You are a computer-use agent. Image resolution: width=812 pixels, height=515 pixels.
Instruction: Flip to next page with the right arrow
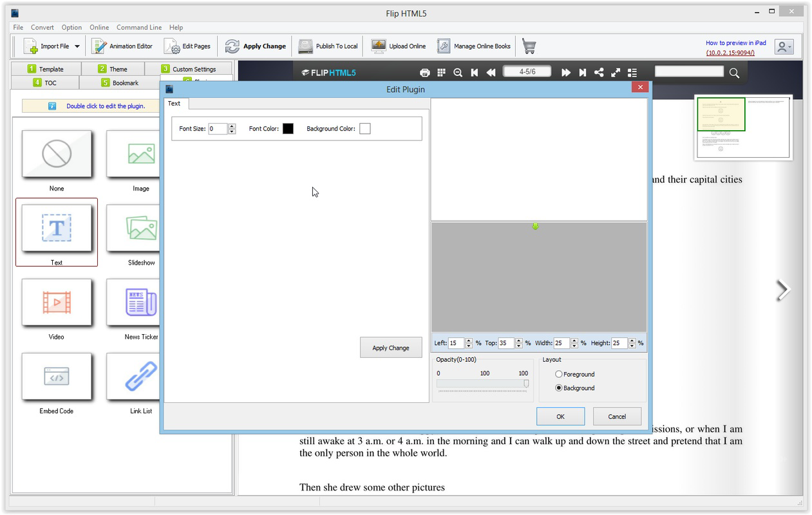click(x=783, y=290)
